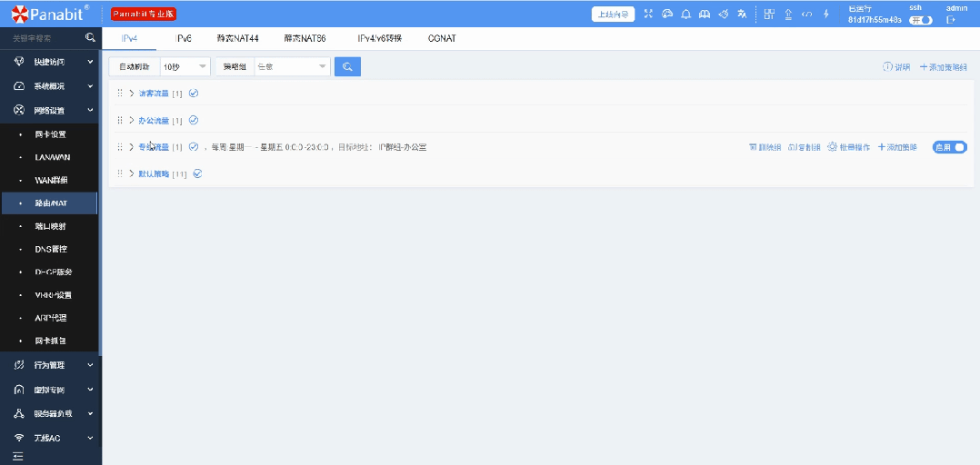980x465 pixels.
Task: Click the fullscreen icon in top bar
Action: tap(648, 14)
